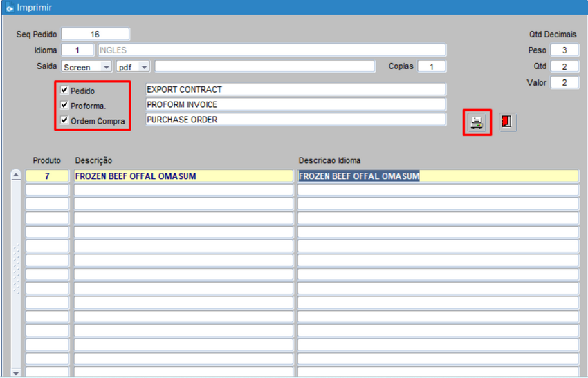This screenshot has height=378, width=588.
Task: Uncheck the Pedido checkbox
Action: click(64, 91)
